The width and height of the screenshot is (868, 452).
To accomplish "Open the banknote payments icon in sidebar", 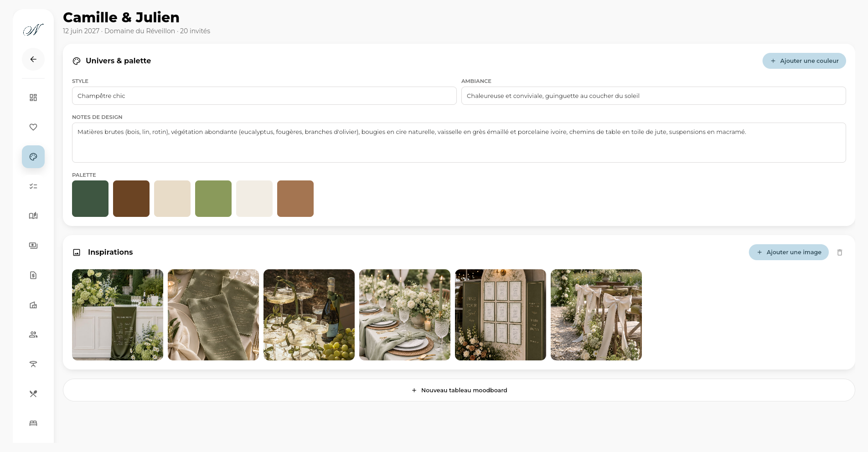I will (x=33, y=246).
